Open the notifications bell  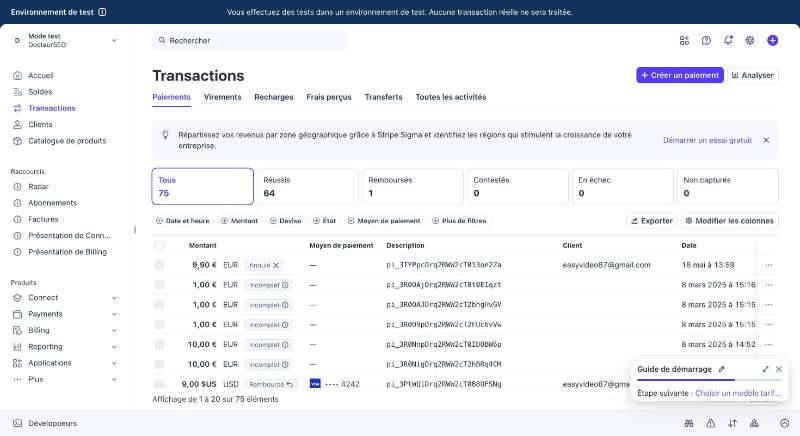[728, 40]
